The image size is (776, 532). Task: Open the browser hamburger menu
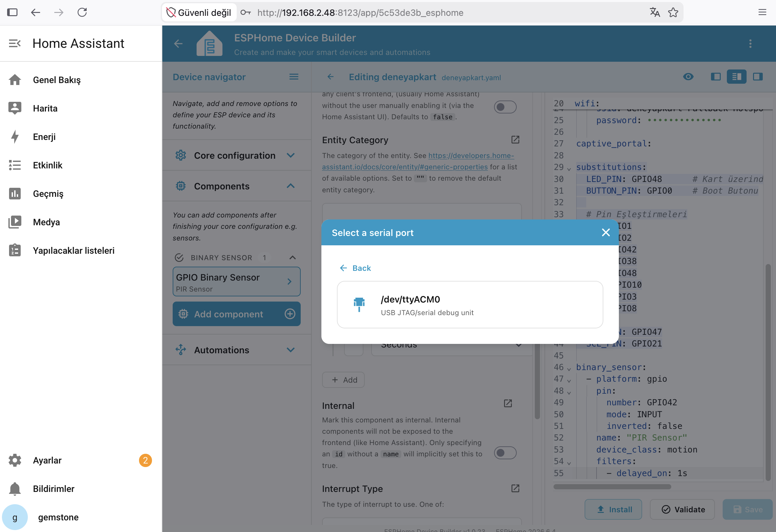click(762, 12)
